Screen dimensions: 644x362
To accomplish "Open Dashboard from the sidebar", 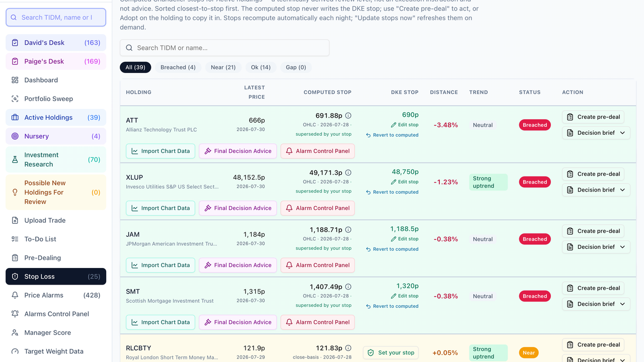I will 56,80.
